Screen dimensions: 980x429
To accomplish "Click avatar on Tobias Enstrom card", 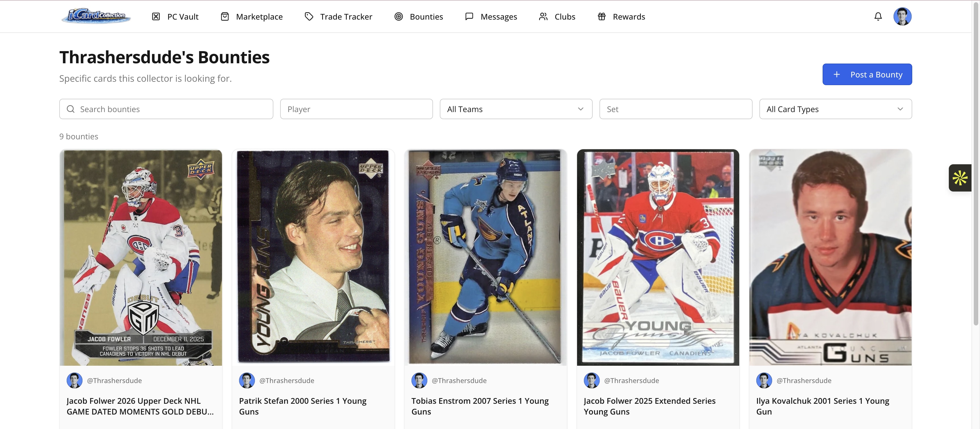I will pyautogui.click(x=419, y=380).
